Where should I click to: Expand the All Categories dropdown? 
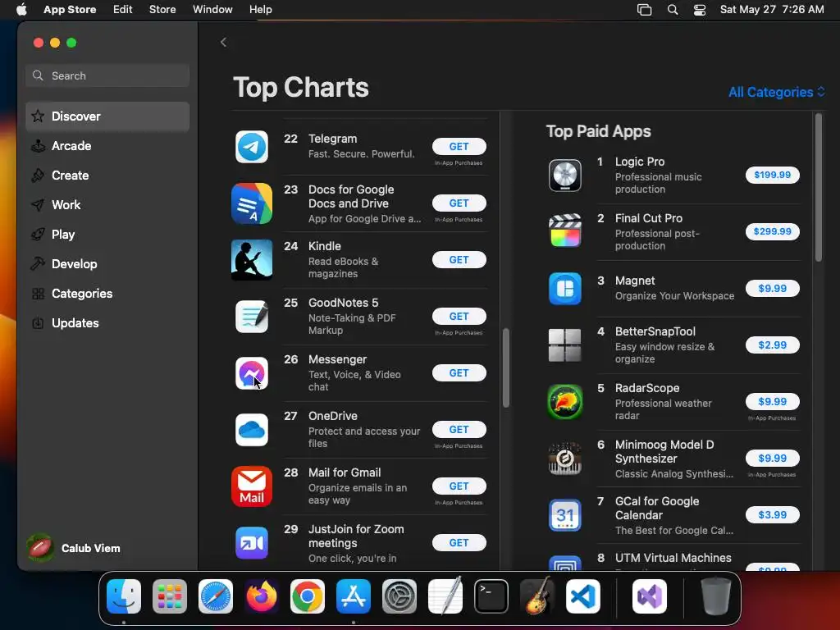777,92
